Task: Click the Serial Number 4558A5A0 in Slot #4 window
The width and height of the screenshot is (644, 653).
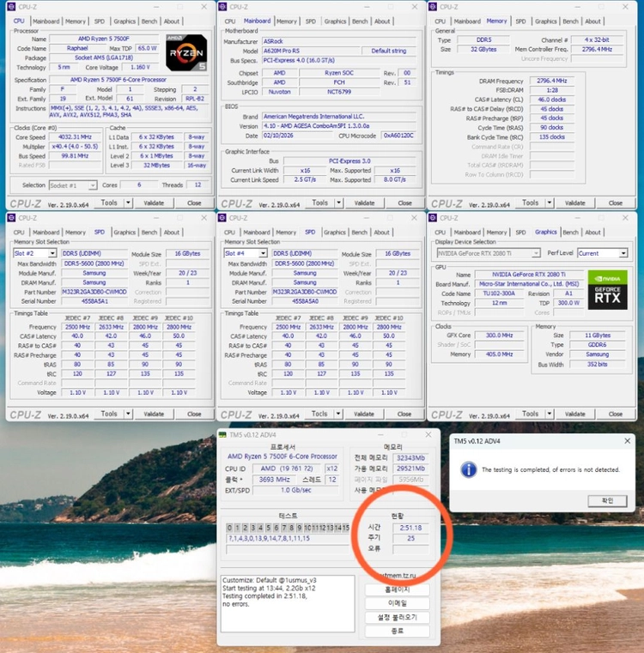Action: coord(305,301)
